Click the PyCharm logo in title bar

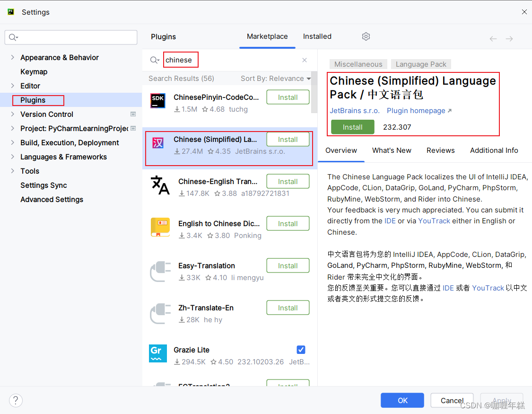[x=11, y=12]
